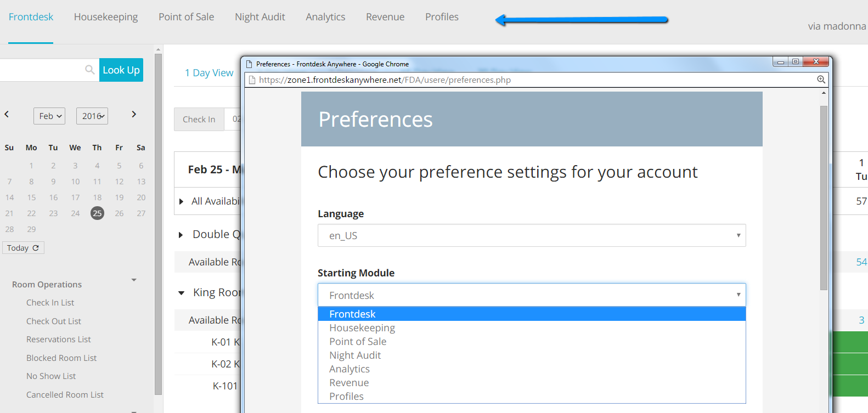Maximize the Preferences popup window
868x413 pixels.
click(x=796, y=61)
